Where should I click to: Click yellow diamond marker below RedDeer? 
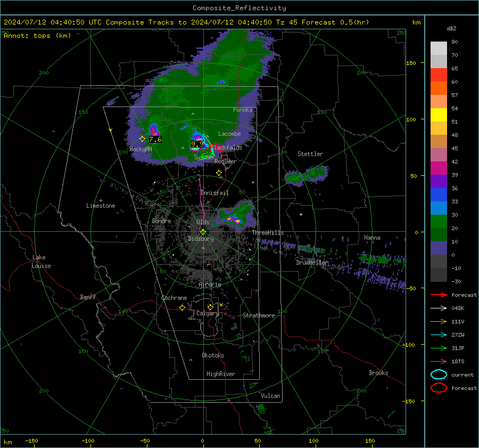[219, 173]
